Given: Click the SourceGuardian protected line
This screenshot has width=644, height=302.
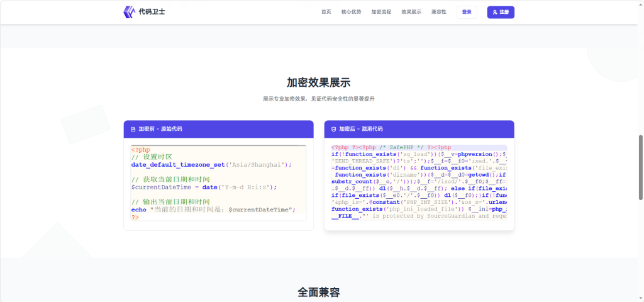Looking at the screenshot, I should pyautogui.click(x=419, y=216).
